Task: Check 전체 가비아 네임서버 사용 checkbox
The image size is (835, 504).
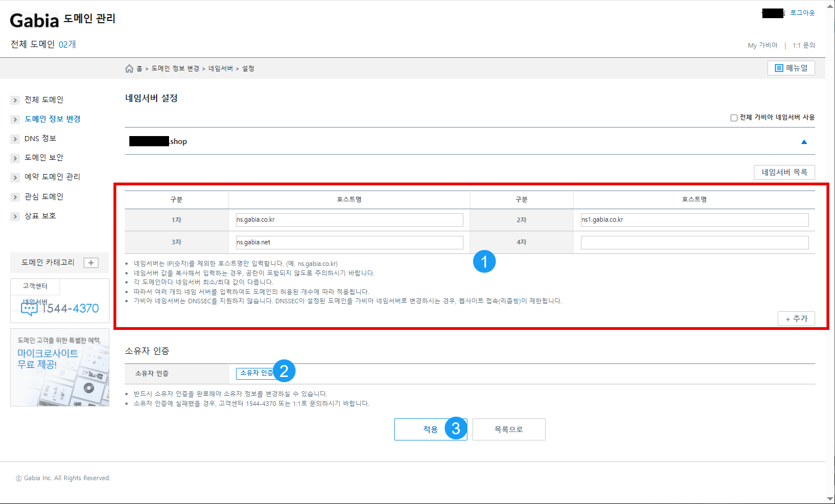Action: click(734, 118)
